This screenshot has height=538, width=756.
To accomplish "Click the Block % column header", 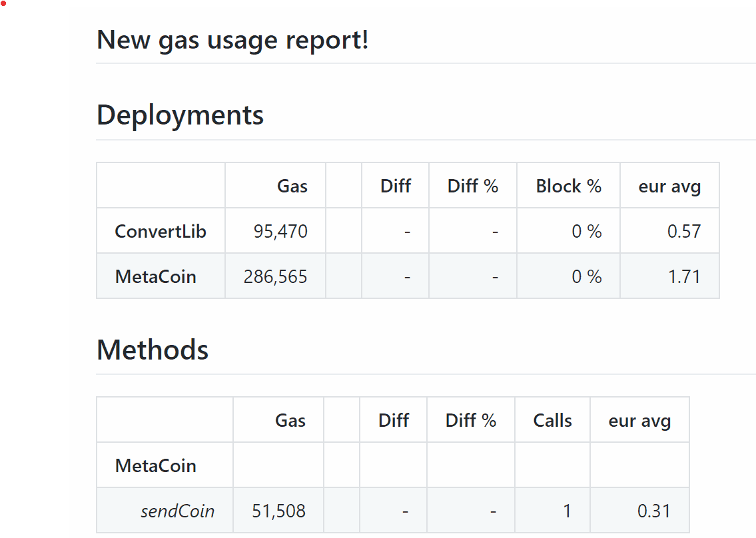I will point(568,186).
